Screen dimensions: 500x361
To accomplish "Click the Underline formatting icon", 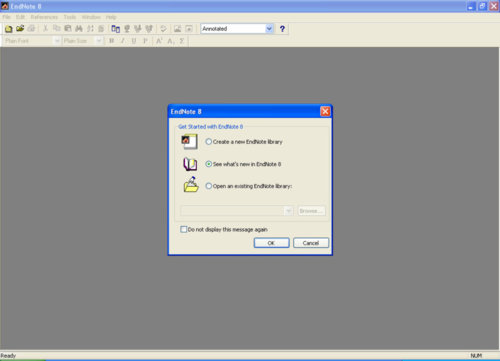I will (x=134, y=41).
